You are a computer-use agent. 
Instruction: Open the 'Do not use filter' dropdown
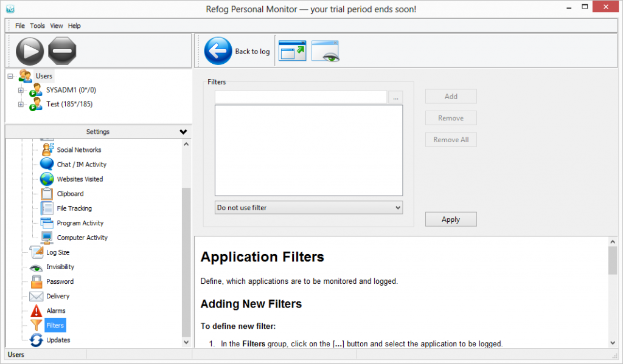click(308, 208)
